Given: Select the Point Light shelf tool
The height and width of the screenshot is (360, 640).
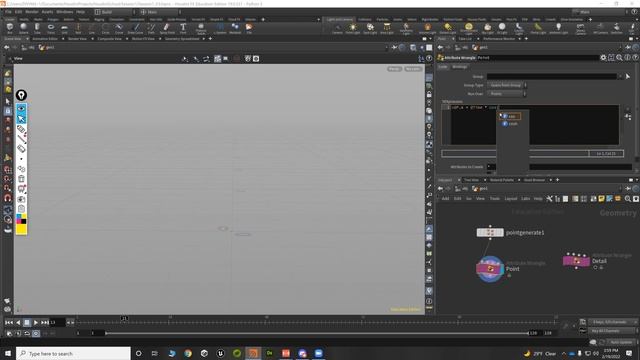Looking at the screenshot, I should 353,28.
